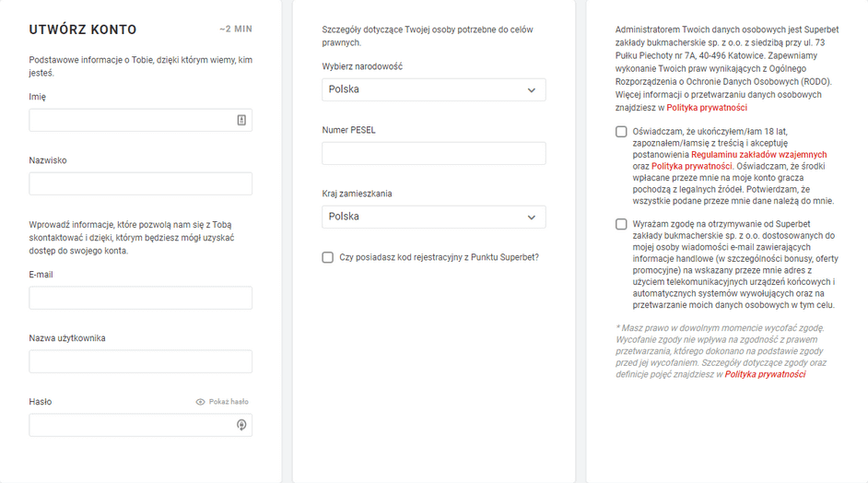868x483 pixels.
Task: Focus the Imię input field
Action: (131, 120)
